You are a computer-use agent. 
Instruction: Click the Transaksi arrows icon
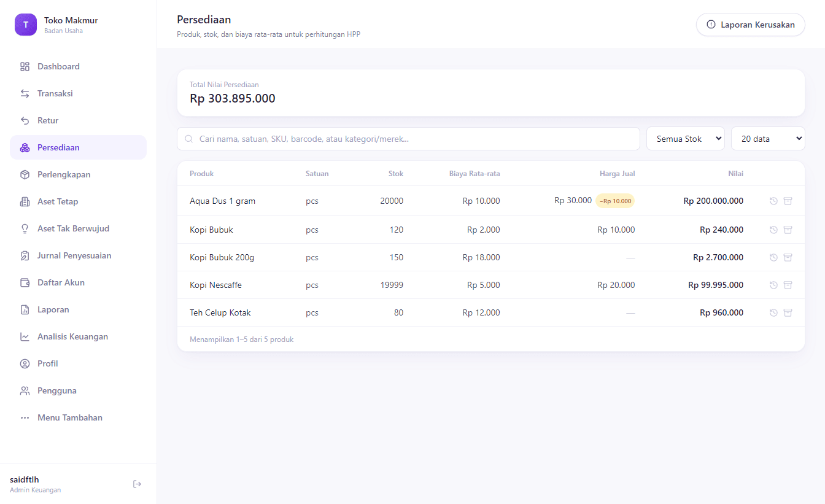25,93
